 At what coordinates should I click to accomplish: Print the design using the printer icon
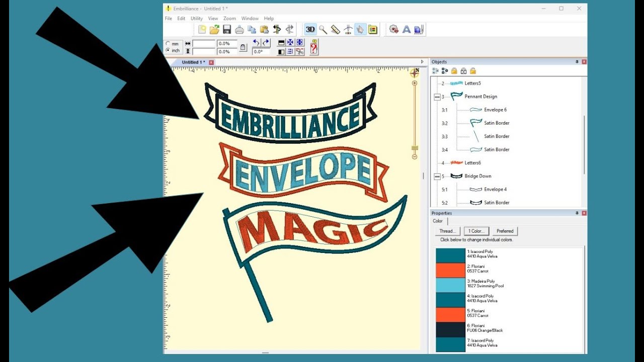point(239,30)
